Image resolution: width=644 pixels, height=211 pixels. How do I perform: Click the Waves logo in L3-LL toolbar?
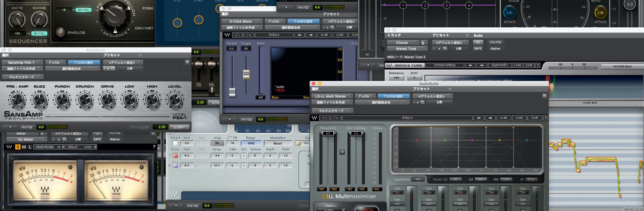pos(314,118)
